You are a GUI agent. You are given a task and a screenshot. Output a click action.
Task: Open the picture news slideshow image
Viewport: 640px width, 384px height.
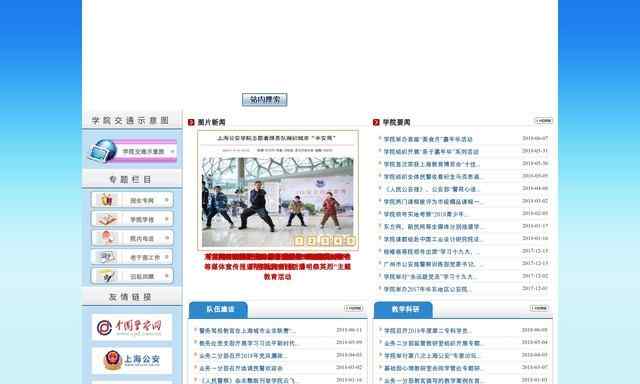(278, 190)
